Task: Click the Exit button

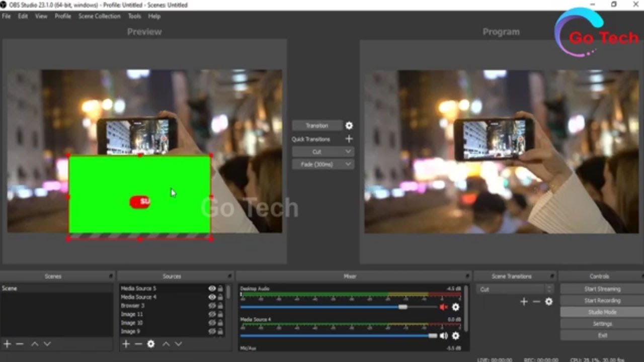Action: point(602,335)
